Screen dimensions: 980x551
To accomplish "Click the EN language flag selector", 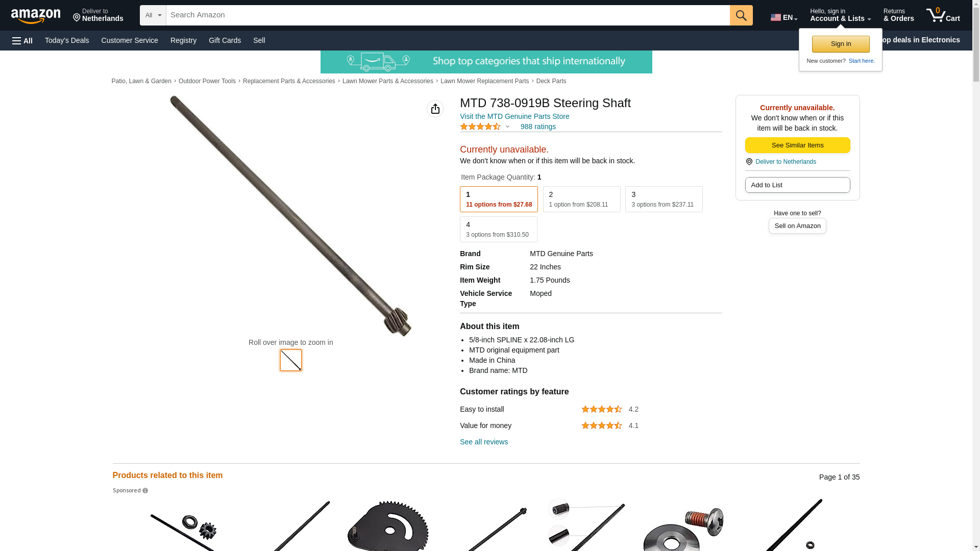I will (x=783, y=17).
